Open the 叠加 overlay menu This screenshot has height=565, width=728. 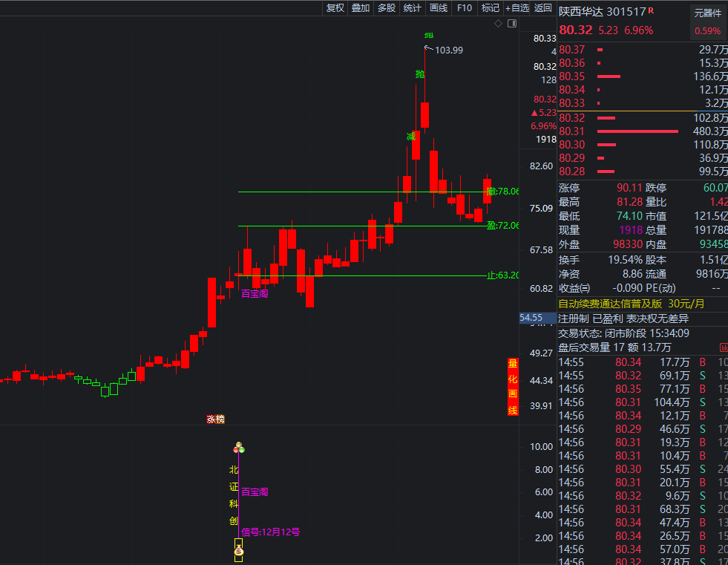pyautogui.click(x=361, y=8)
